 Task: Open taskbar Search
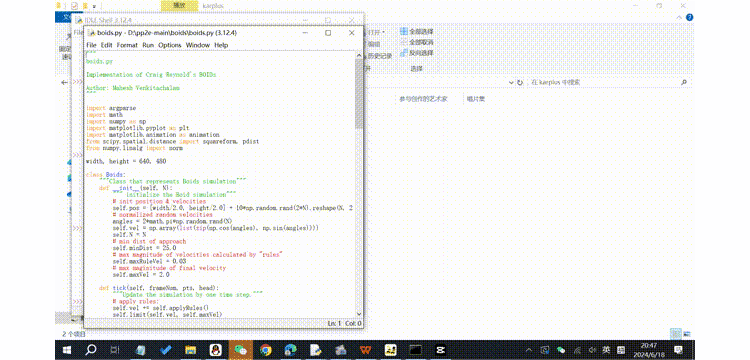[x=91, y=350]
